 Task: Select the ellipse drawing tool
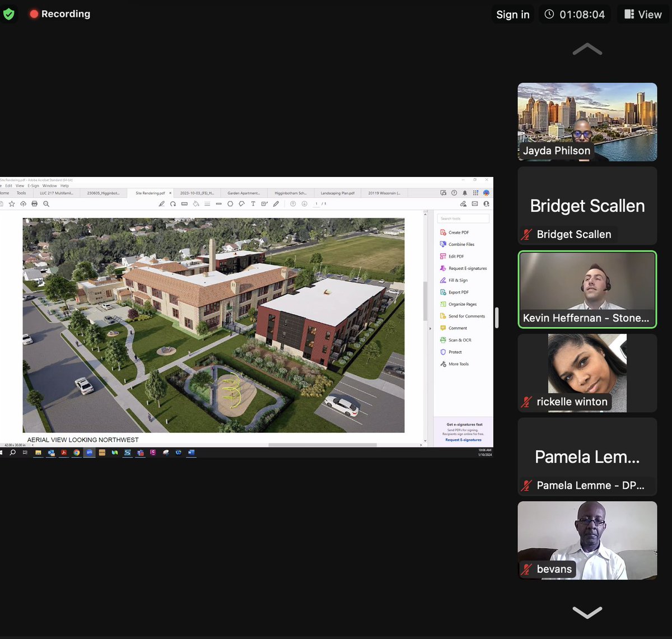pos(230,204)
